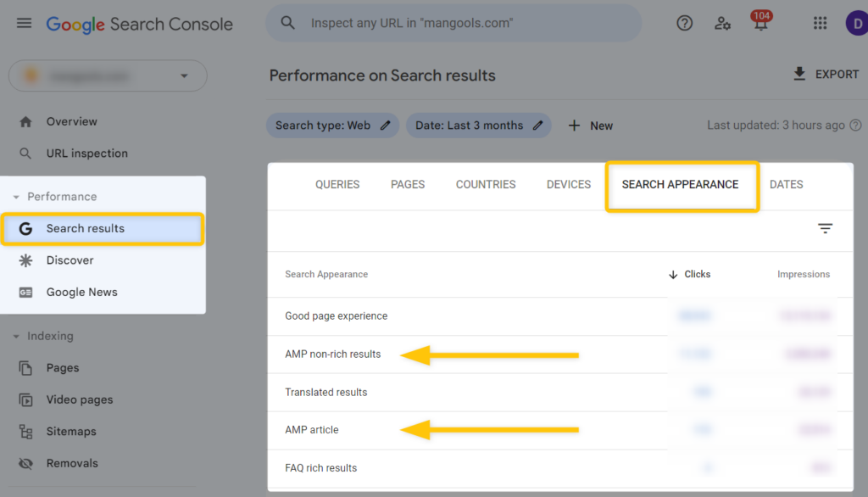Viewport: 868px width, 497px height.
Task: Edit Search type filter pencil icon
Action: point(386,126)
